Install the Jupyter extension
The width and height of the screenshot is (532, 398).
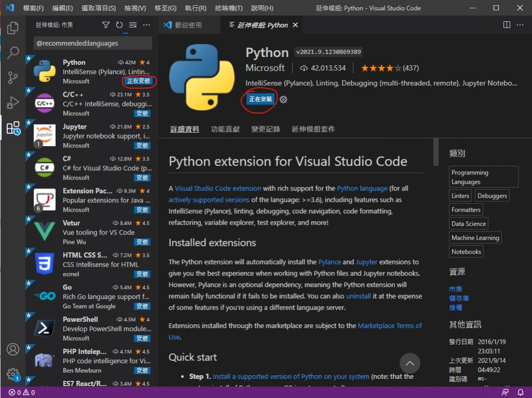(x=142, y=146)
